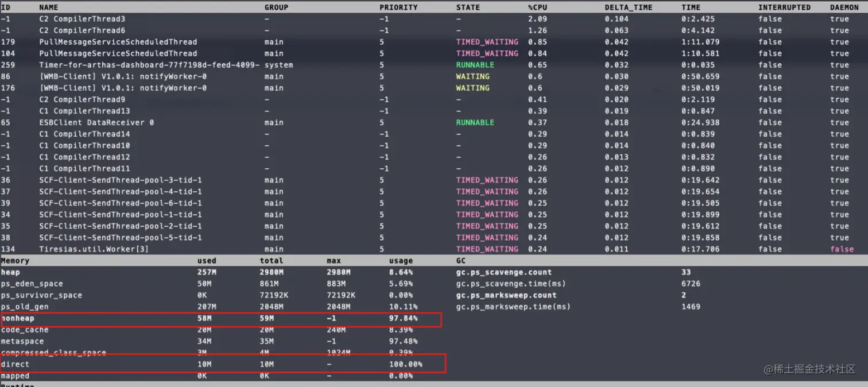Select the C2 CompilerThread9 thread name
Screen dimensions: 868x387
pyautogui.click(x=82, y=99)
